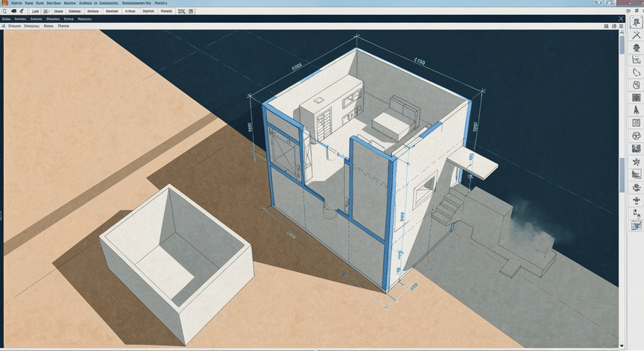The height and width of the screenshot is (351, 644).
Task: Click the last text button before the measuring icon
Action: [x=166, y=11]
